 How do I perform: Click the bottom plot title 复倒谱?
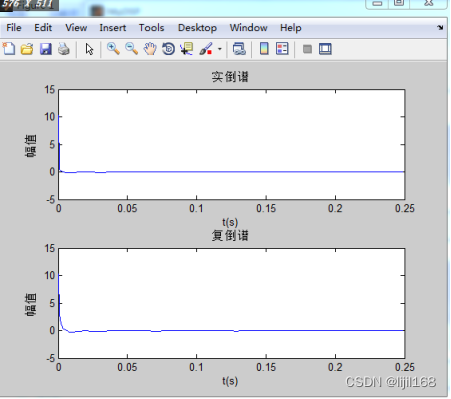click(x=230, y=236)
